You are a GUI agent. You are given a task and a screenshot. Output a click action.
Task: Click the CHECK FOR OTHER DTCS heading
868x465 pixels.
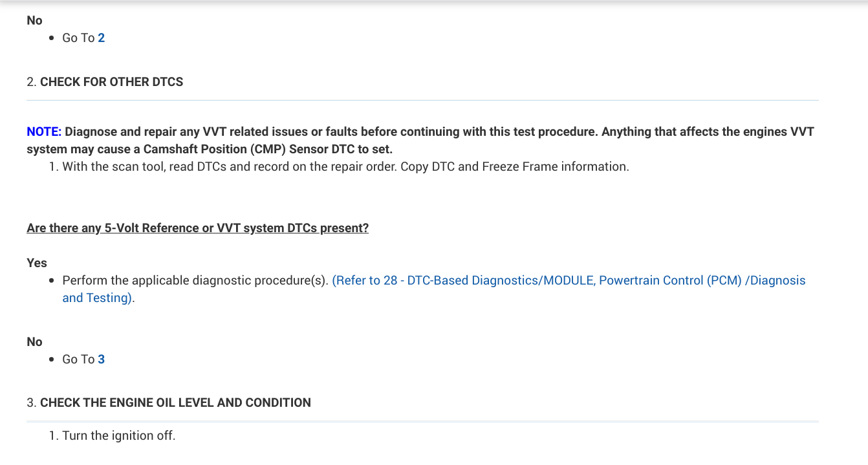tap(111, 82)
